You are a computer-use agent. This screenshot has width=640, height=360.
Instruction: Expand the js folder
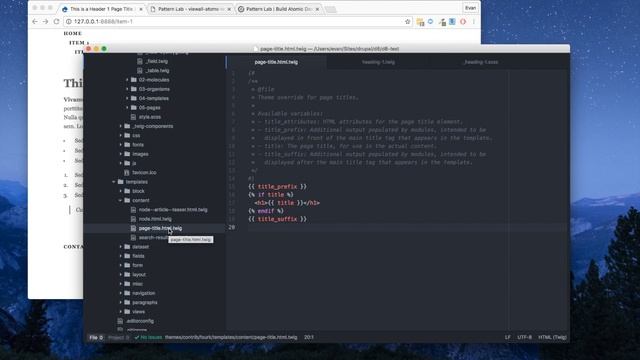(x=134, y=163)
